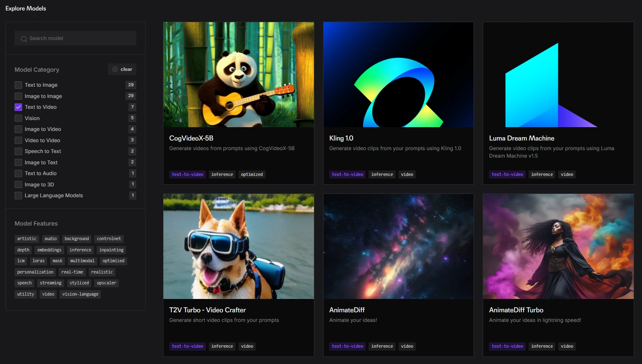Open the galaxy nebula AnimateDiff thumbnail
Screen dimensions: 642x364
tap(399, 246)
